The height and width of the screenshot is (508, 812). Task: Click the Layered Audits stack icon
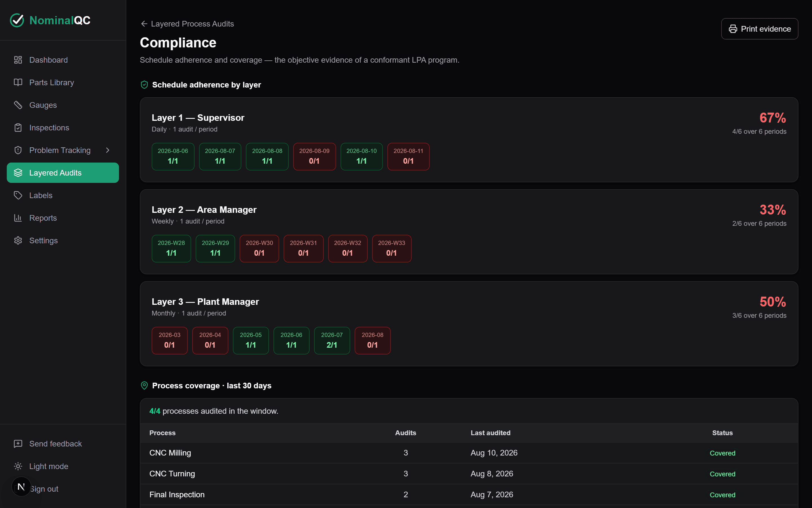click(x=18, y=173)
